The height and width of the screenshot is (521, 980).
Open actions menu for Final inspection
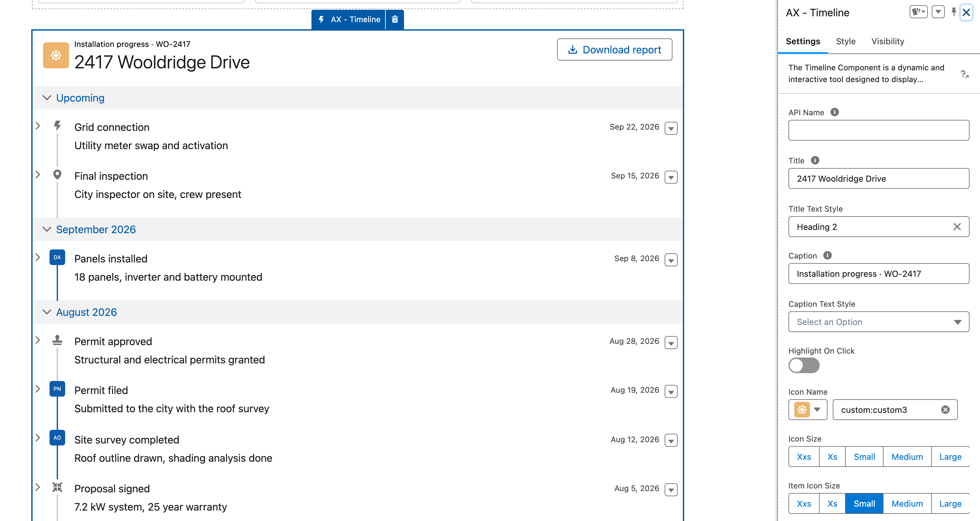point(671,177)
